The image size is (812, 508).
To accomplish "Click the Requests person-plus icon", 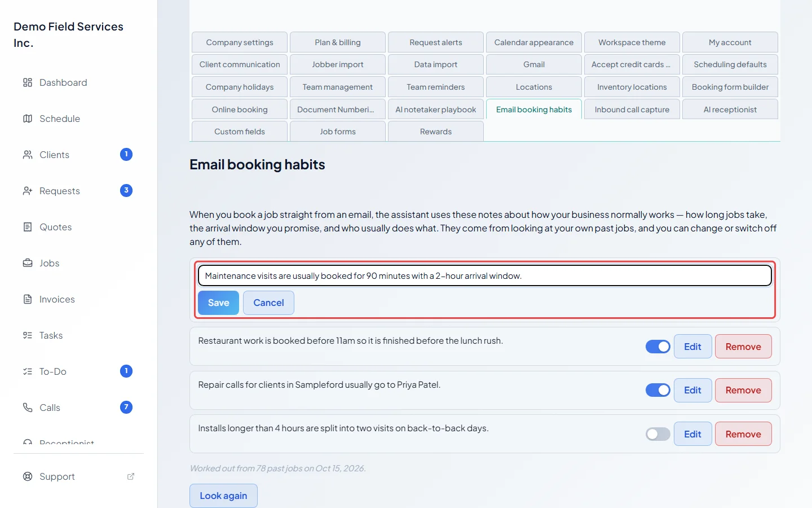I will click(x=28, y=191).
